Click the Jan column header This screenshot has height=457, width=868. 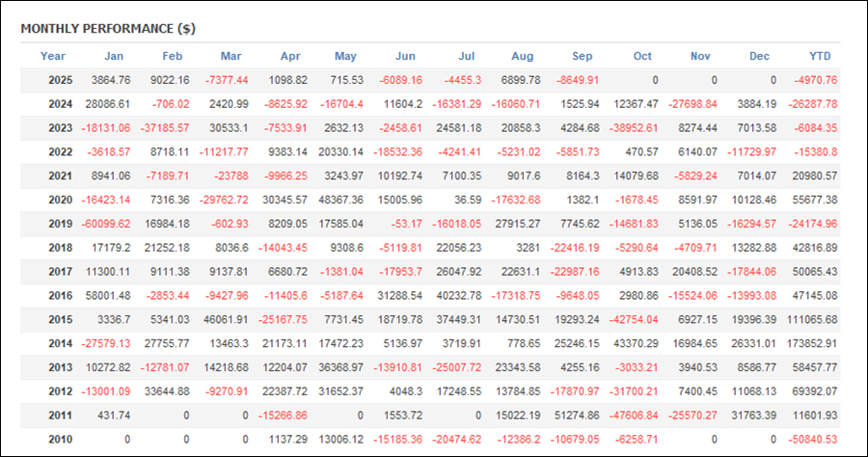pos(114,56)
